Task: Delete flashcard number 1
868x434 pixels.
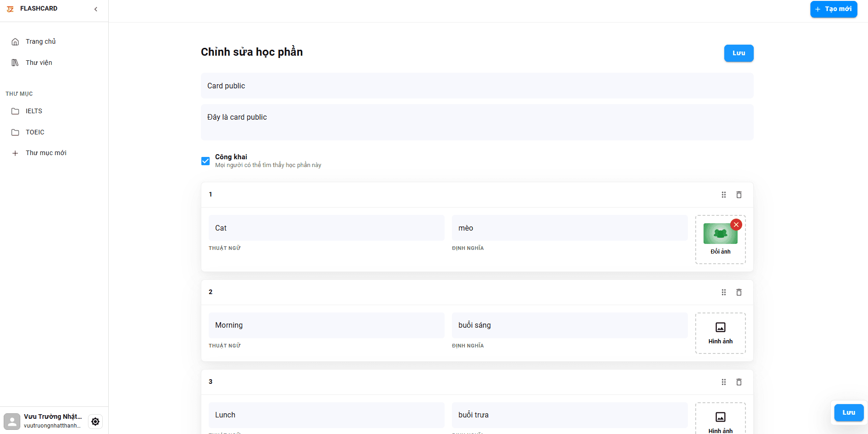Action: point(739,195)
